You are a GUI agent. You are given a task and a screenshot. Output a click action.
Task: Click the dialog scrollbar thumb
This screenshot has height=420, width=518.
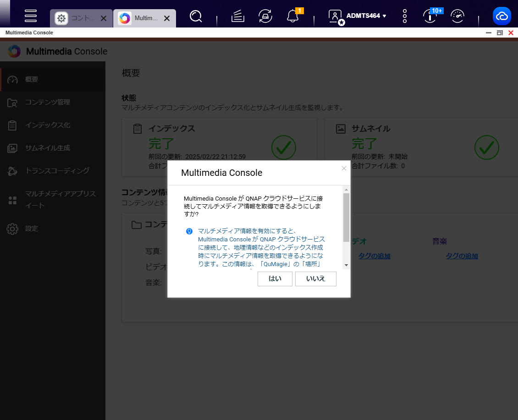[x=346, y=218]
